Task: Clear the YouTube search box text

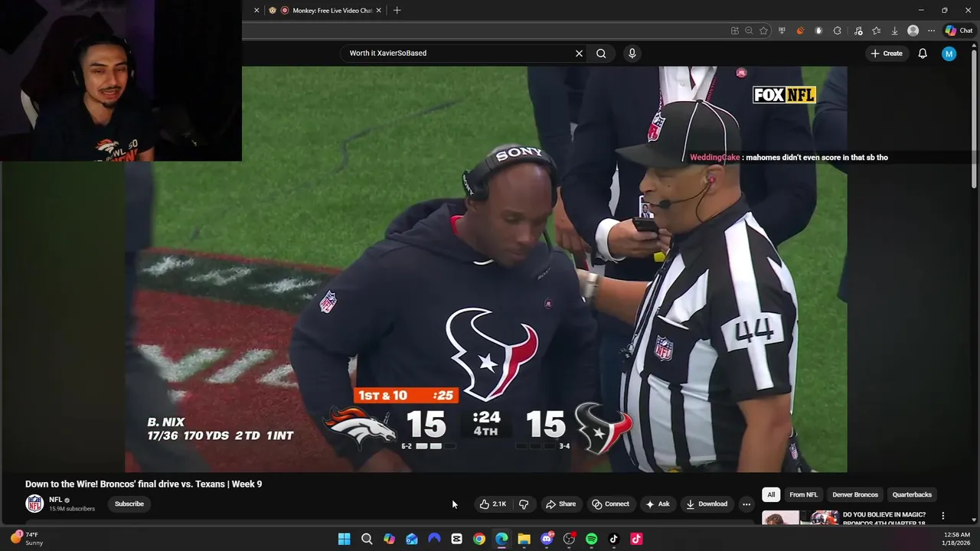Action: 579,54
